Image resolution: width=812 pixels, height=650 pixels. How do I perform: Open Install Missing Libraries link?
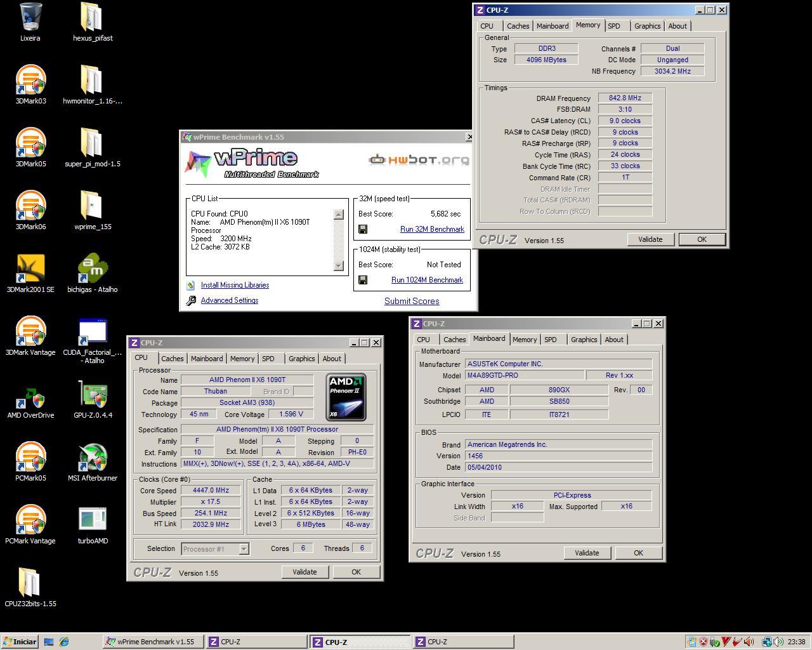(x=235, y=285)
